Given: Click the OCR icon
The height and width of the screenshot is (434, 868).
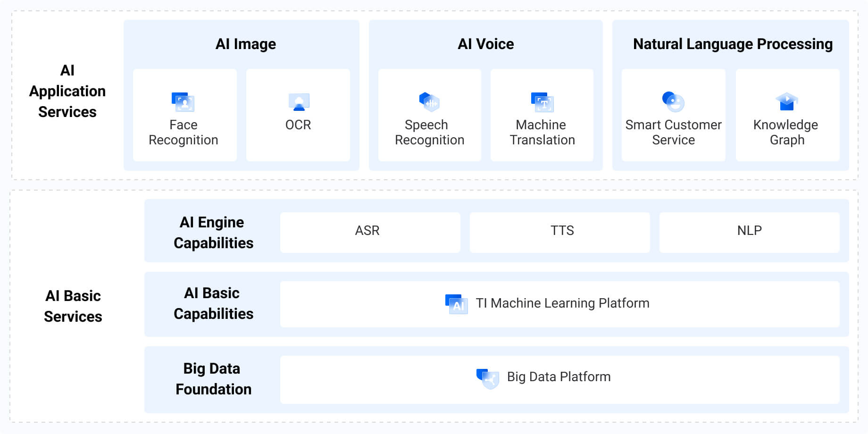Looking at the screenshot, I should coord(299,102).
